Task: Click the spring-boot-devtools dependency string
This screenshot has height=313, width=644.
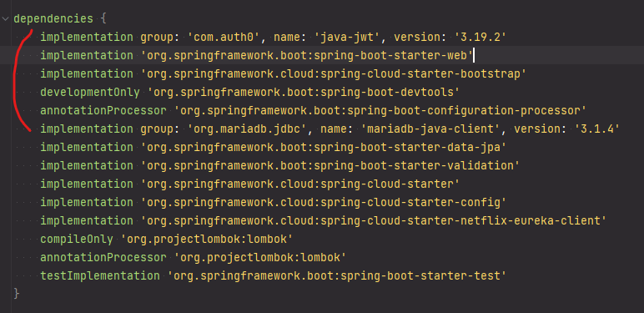Action: tap(304, 92)
